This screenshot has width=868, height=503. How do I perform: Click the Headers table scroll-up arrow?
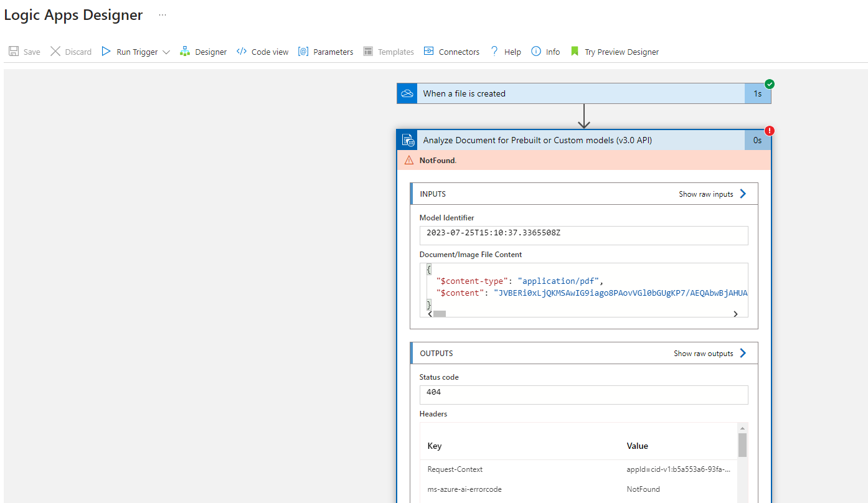(x=742, y=428)
